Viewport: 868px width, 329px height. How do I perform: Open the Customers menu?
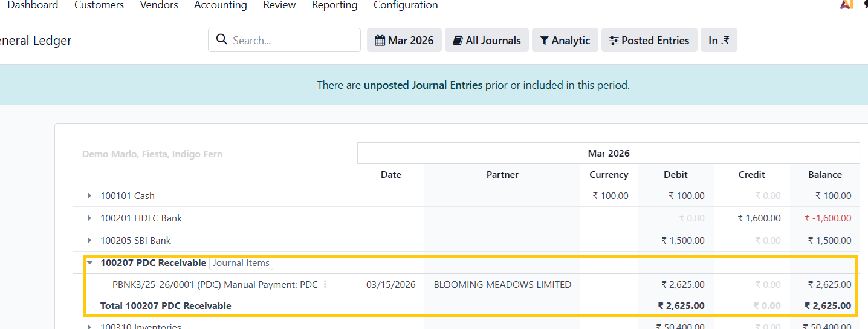tap(99, 5)
